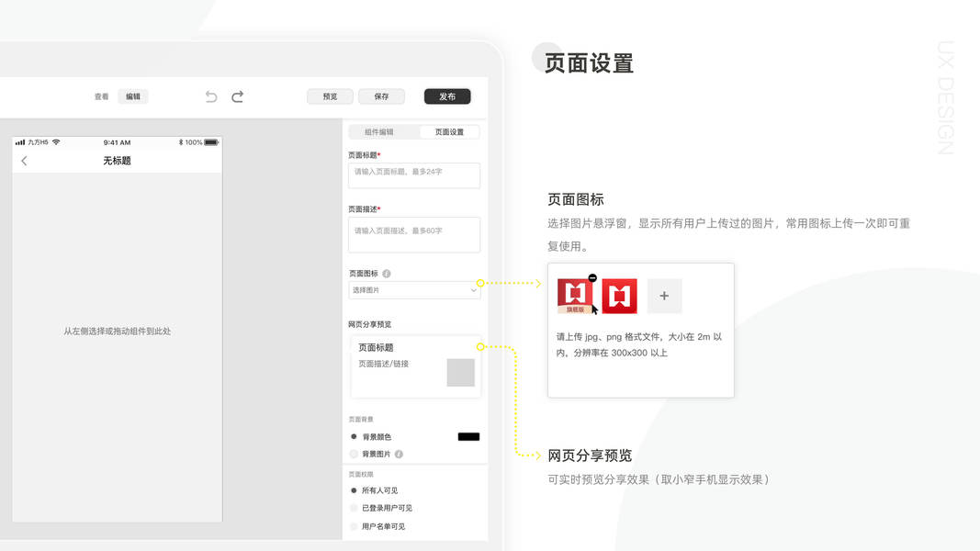Click 页面描述/链接 text in share preview
Viewport: 980px width, 551px height.
(x=383, y=364)
